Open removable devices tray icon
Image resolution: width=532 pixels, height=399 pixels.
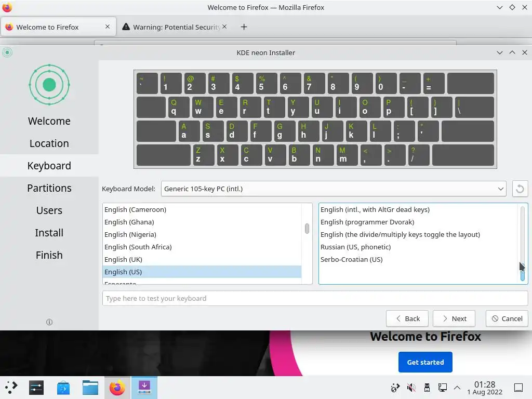427,388
